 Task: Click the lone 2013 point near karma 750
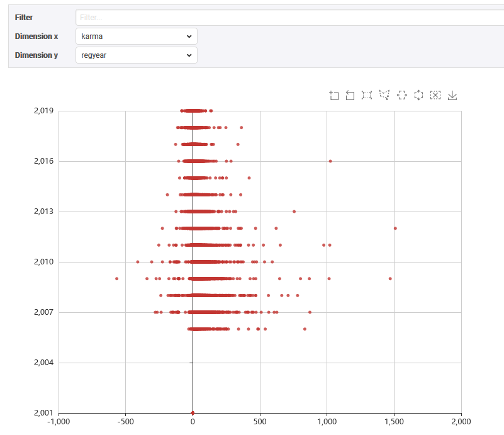(294, 212)
